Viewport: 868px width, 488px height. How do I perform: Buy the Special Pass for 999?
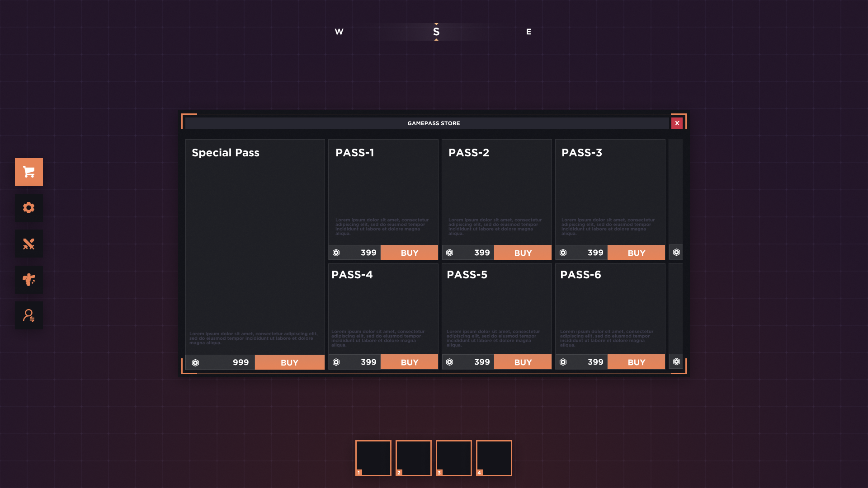click(x=289, y=362)
